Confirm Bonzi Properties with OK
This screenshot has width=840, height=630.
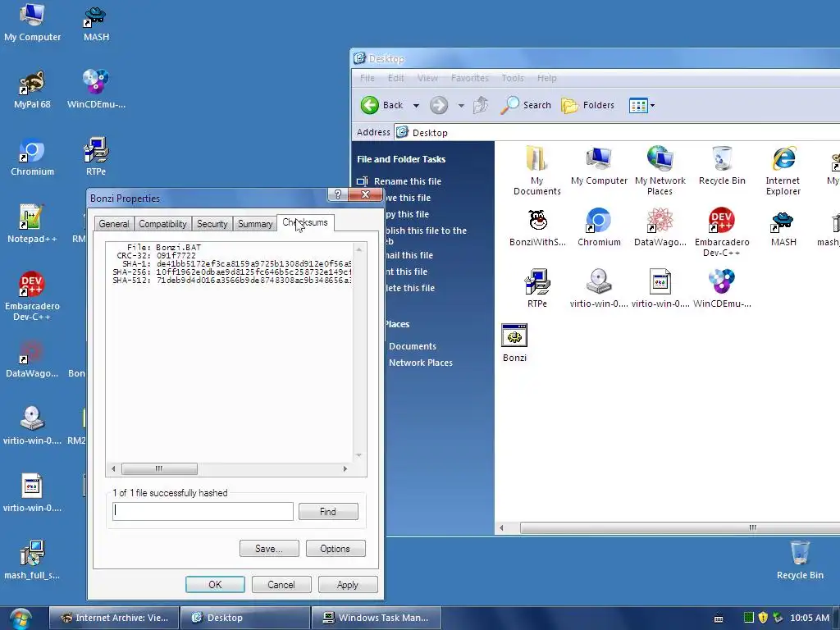click(215, 584)
